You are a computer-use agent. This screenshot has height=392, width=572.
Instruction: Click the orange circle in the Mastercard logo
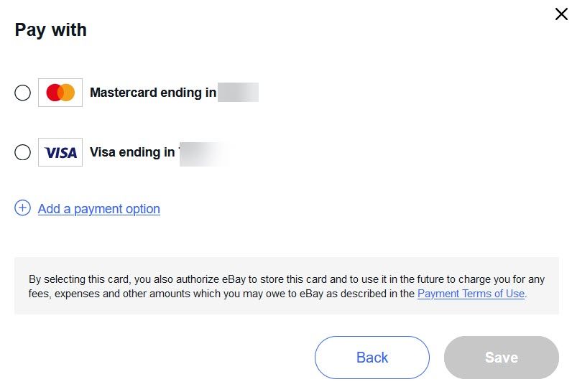(68, 93)
